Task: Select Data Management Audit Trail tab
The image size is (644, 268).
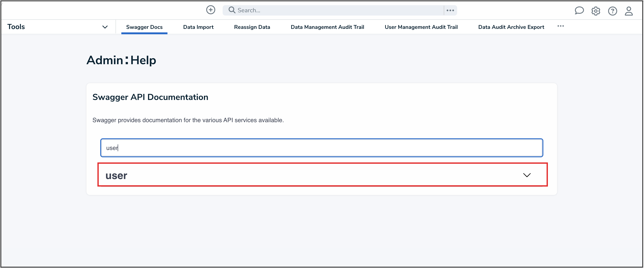Action: coord(327,27)
